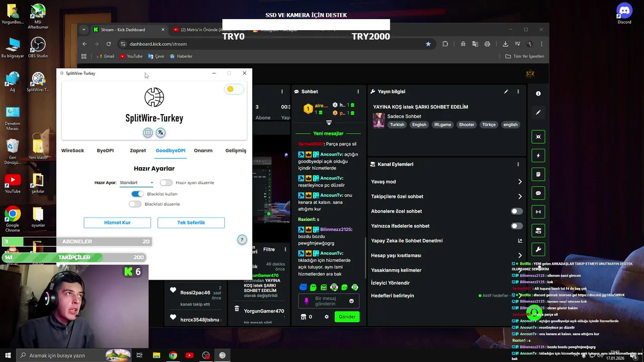Image resolution: width=644 pixels, height=362 pixels.
Task: Click the document icon in Kick sidebar
Action: pyautogui.click(x=538, y=174)
